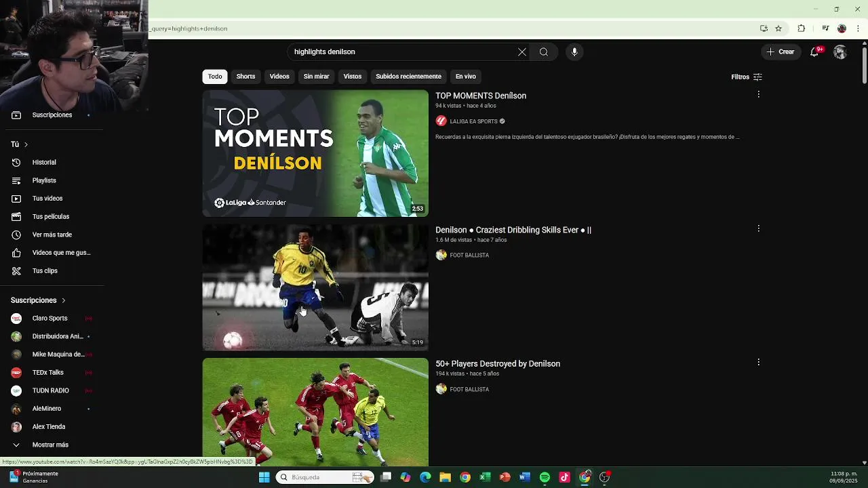868x488 pixels.
Task: Open the YouTube account avatar menu
Action: [840, 52]
